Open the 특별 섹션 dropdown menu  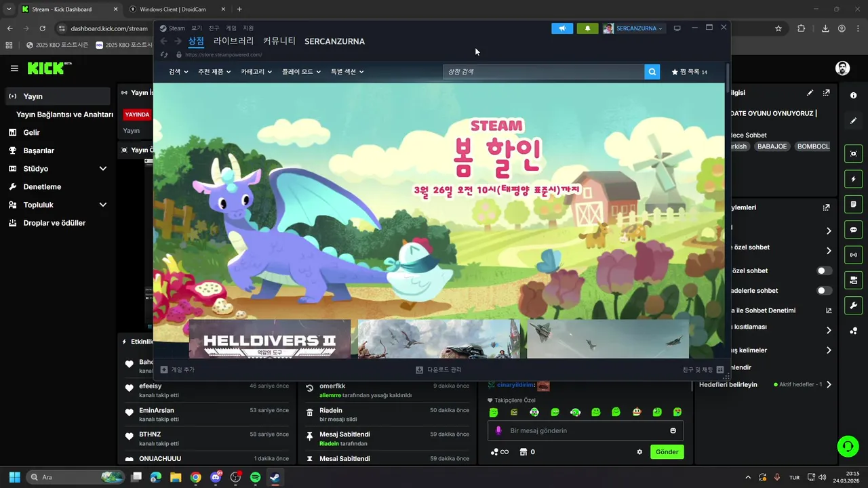(347, 72)
